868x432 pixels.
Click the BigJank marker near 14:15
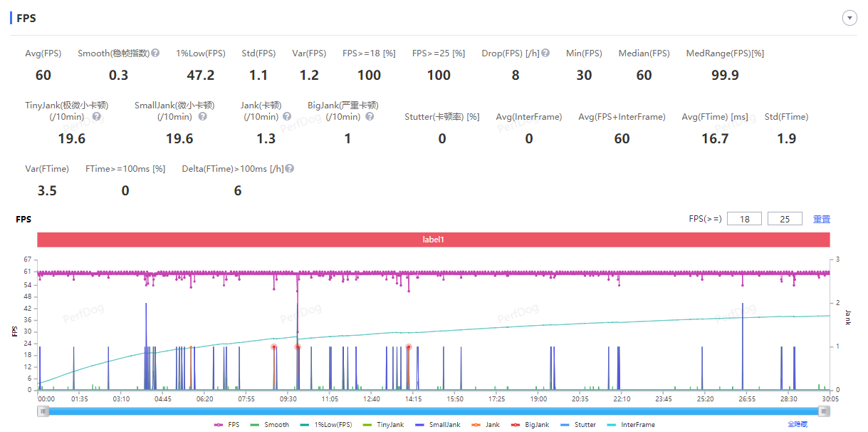(x=409, y=347)
